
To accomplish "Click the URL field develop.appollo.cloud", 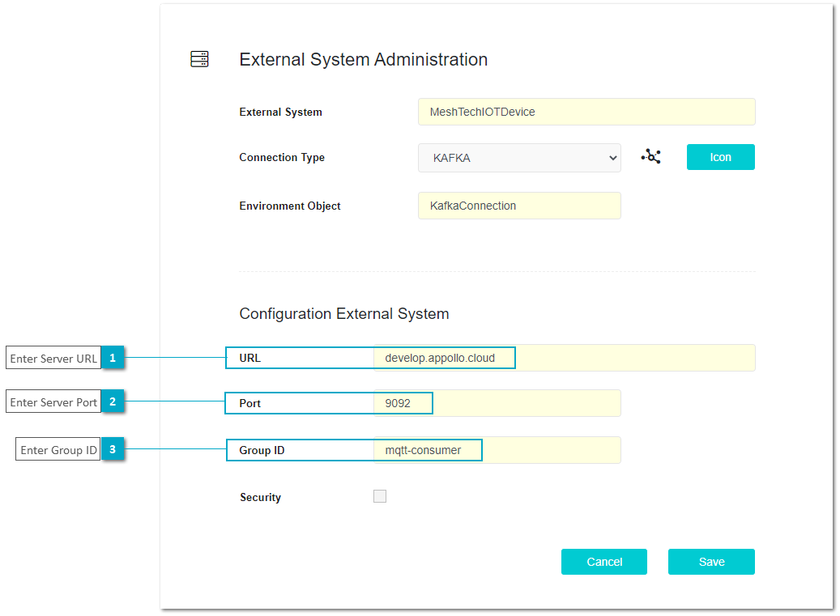I will (x=564, y=358).
